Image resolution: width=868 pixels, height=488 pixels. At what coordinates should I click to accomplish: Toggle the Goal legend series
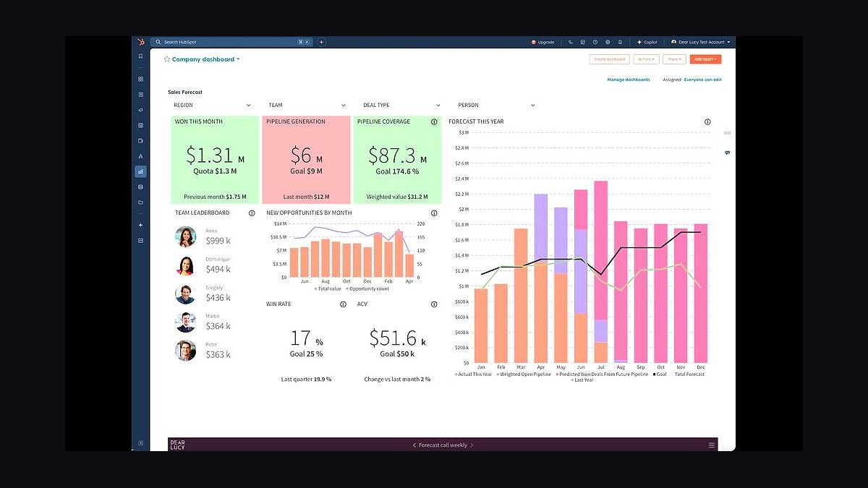[660, 374]
